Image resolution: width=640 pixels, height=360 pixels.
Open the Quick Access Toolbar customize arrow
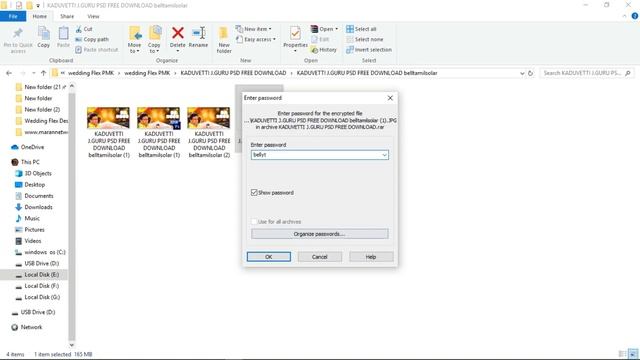tap(38, 5)
